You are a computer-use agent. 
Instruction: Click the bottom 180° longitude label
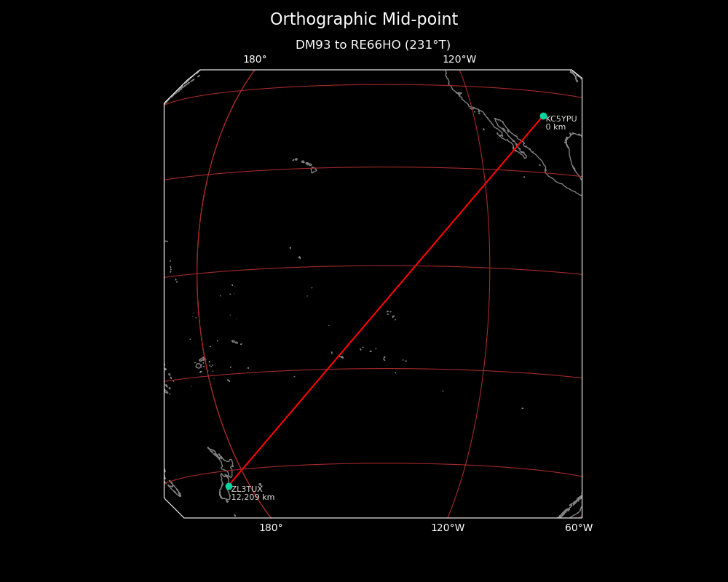click(x=271, y=528)
